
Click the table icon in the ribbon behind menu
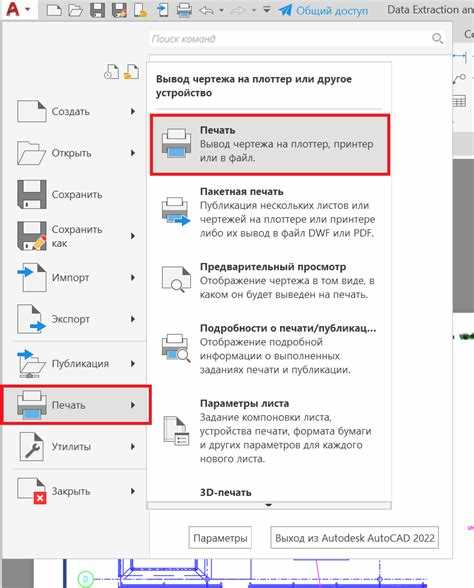click(459, 101)
